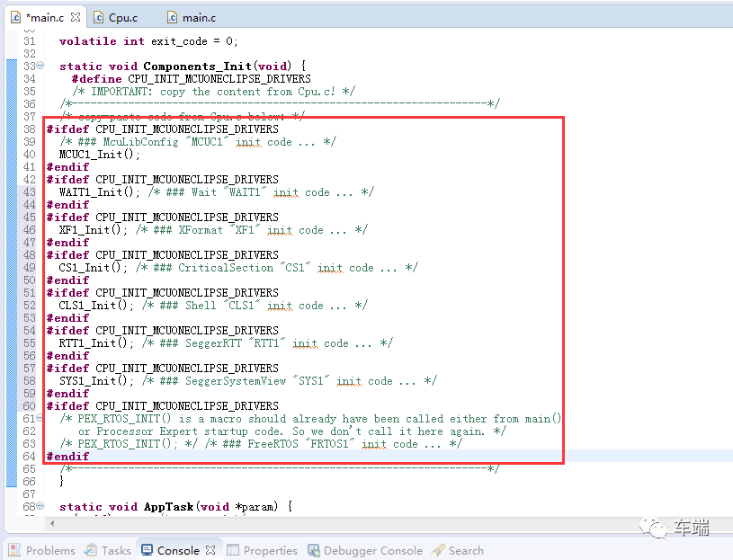Image resolution: width=733 pixels, height=560 pixels.
Task: Close the Console view
Action: coord(210,550)
